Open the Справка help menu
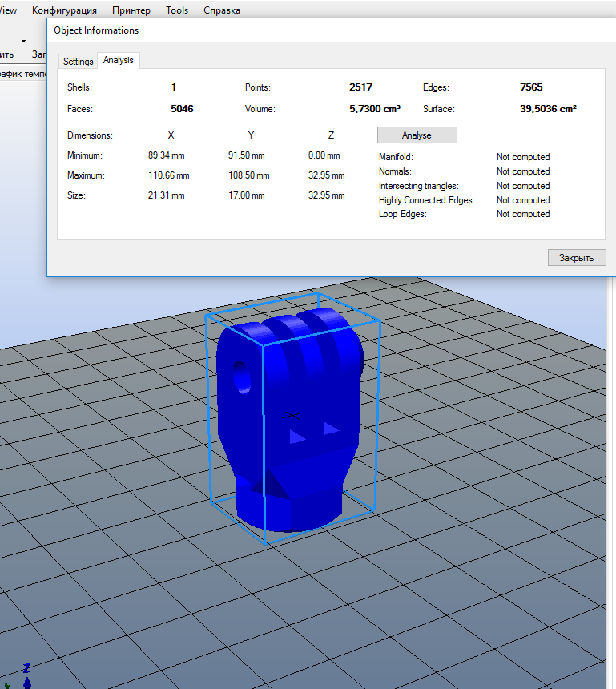The height and width of the screenshot is (689, 616). [x=222, y=10]
